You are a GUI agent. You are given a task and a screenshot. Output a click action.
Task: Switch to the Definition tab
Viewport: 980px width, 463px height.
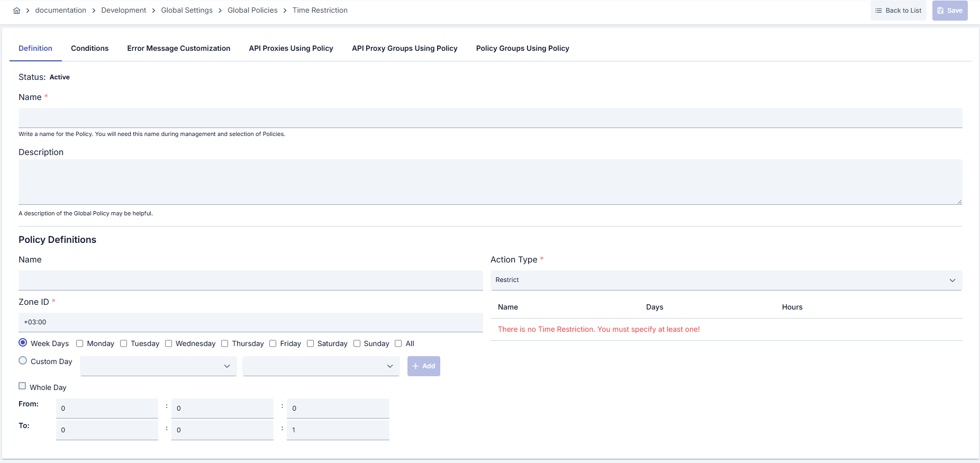(x=35, y=48)
